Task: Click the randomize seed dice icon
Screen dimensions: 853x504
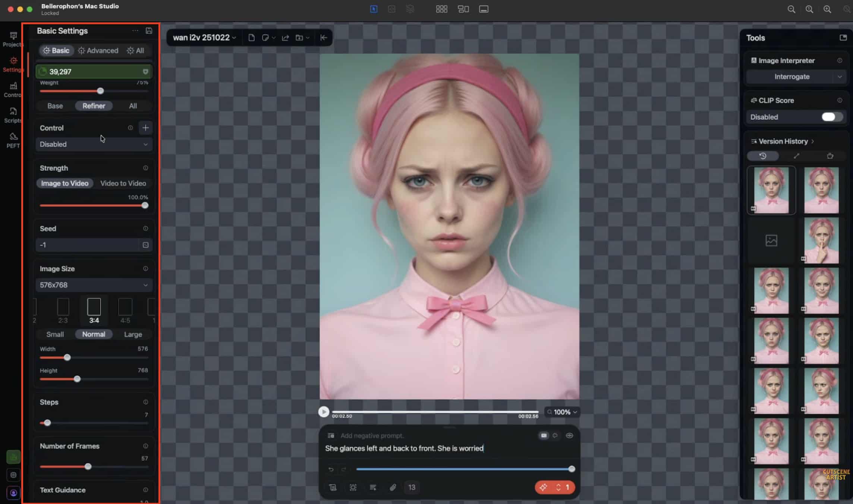Action: (145, 245)
